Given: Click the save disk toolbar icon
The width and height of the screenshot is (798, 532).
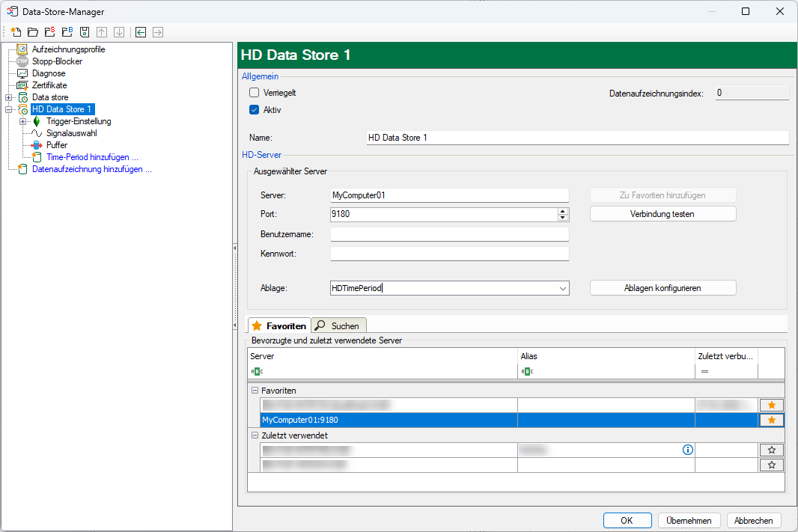Looking at the screenshot, I should click(85, 32).
